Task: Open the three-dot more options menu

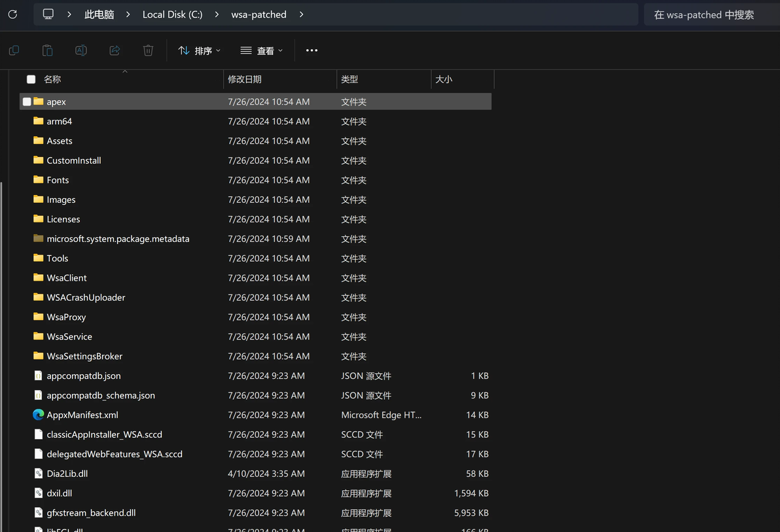Action: (312, 50)
